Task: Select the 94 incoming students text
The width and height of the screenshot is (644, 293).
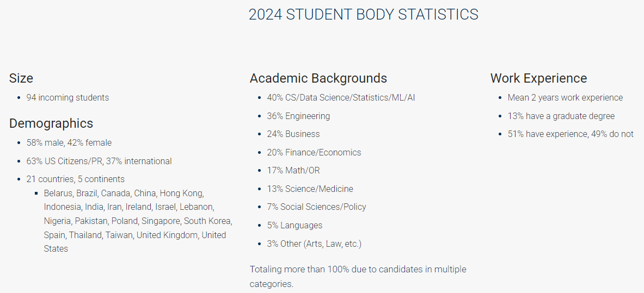Action: pyautogui.click(x=68, y=98)
